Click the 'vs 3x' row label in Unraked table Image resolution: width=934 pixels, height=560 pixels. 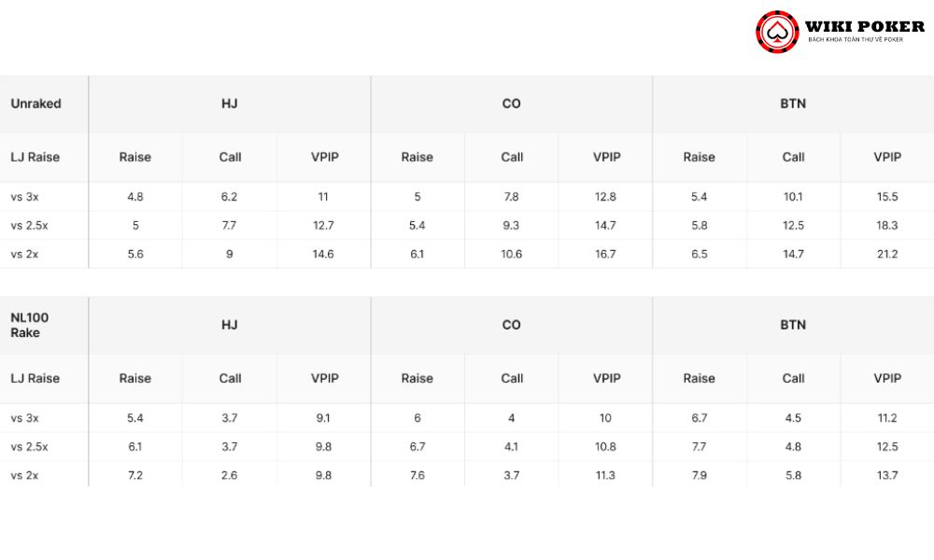24,197
